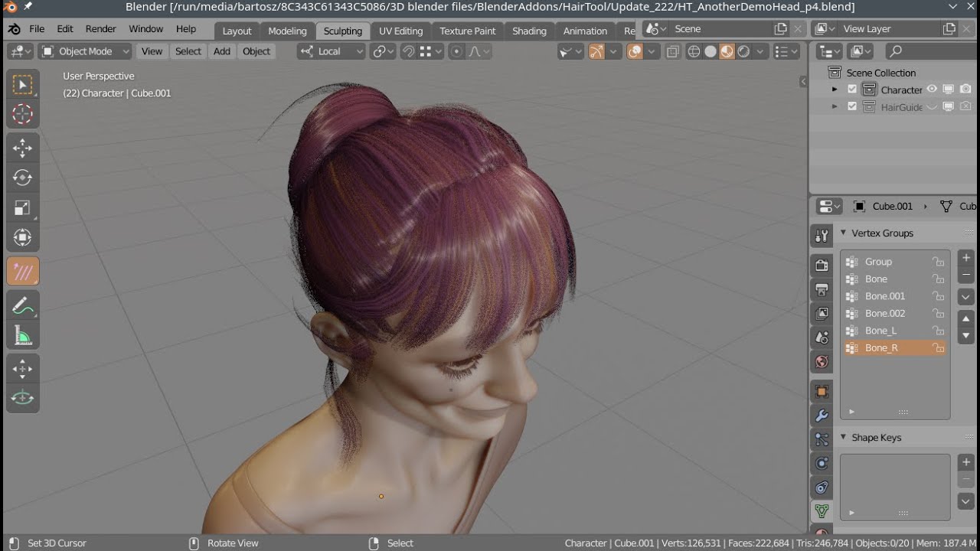Activate the Transform tool
This screenshot has width=980, height=551.
[23, 237]
